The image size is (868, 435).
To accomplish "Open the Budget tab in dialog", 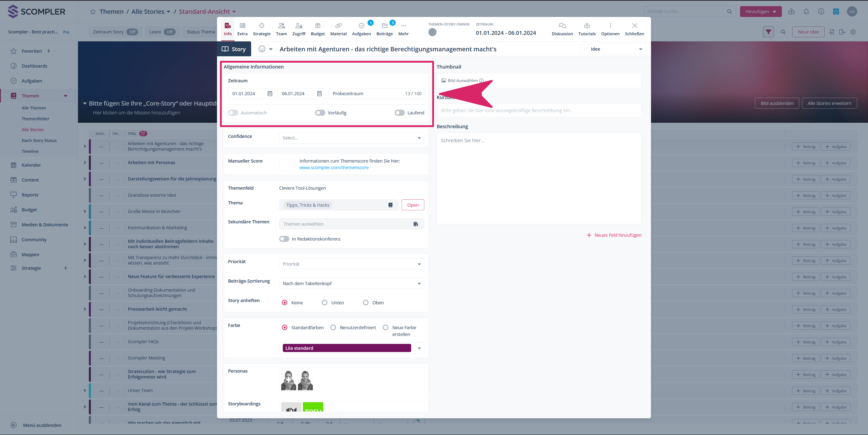I will [x=317, y=29].
